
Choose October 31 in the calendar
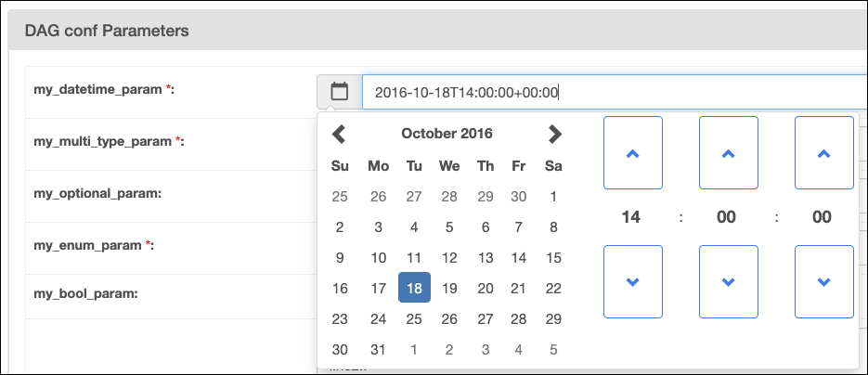(x=379, y=350)
